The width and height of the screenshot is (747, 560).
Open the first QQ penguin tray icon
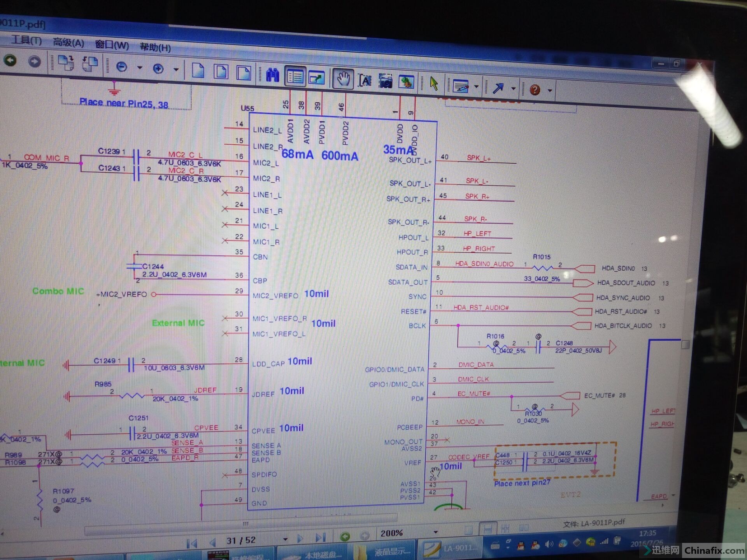point(521,546)
